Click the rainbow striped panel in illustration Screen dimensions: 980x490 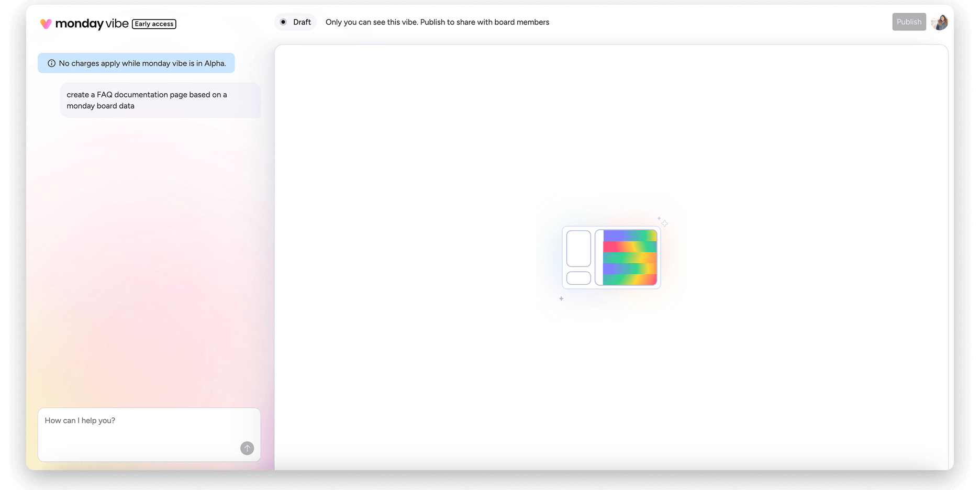(x=630, y=258)
